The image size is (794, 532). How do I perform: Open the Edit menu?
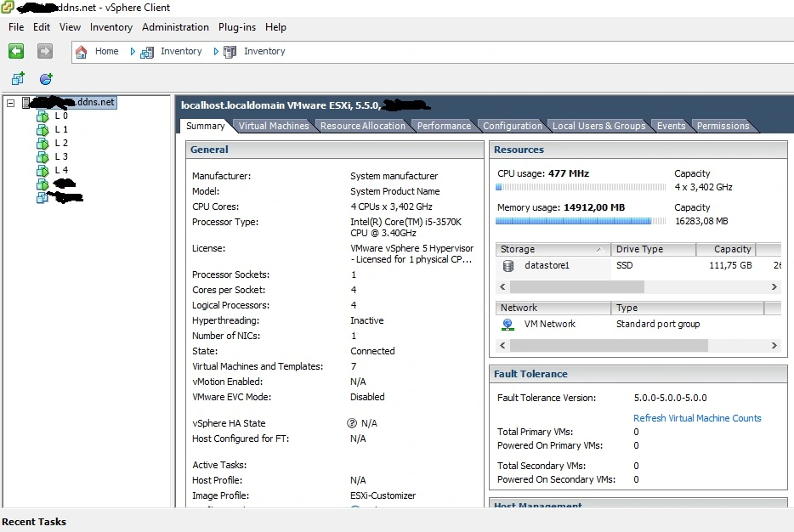(x=42, y=27)
